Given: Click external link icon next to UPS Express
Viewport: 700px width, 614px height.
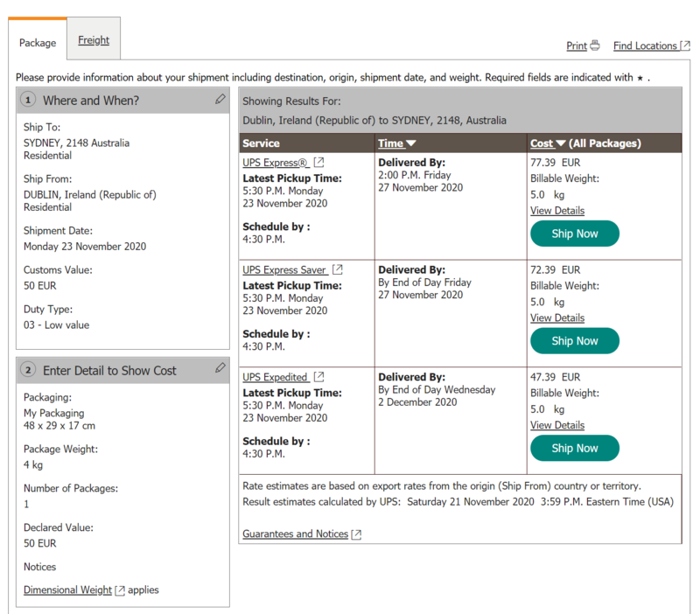Looking at the screenshot, I should click(318, 162).
